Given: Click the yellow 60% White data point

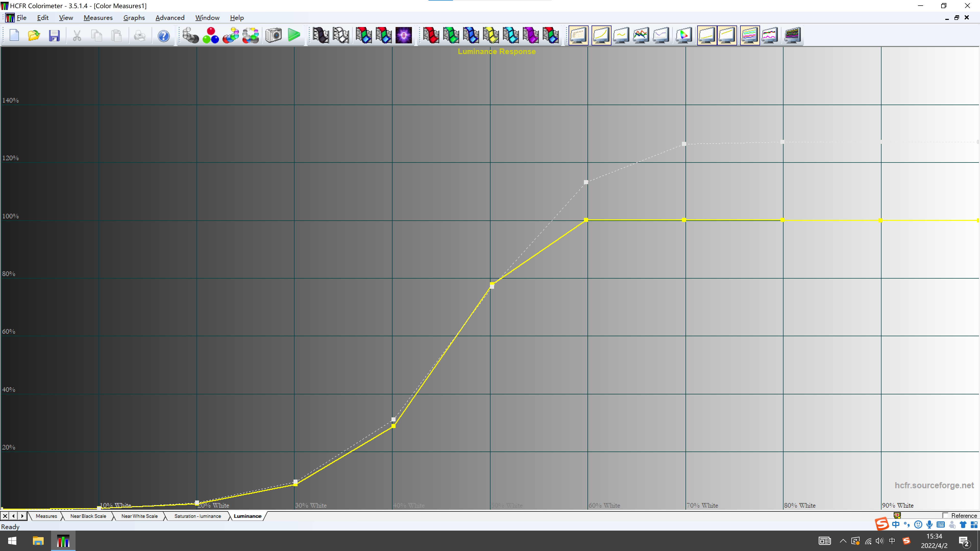Looking at the screenshot, I should [586, 220].
